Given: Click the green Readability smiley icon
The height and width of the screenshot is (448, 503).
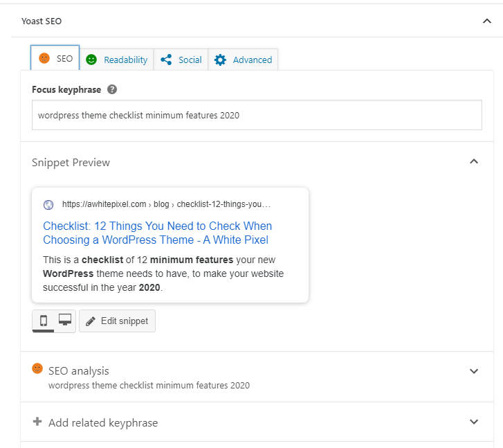Looking at the screenshot, I should click(91, 60).
